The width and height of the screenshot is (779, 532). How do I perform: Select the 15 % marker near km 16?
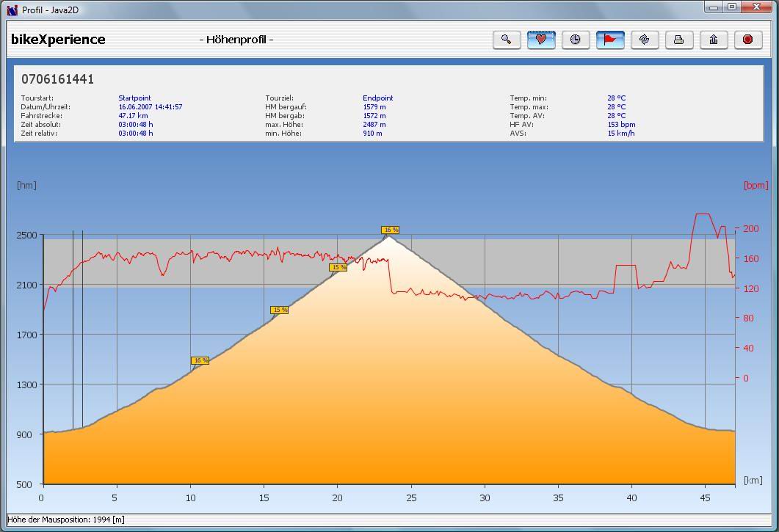pyautogui.click(x=279, y=310)
